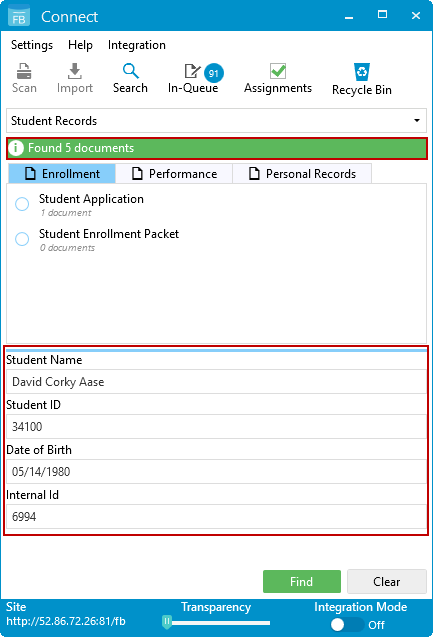Select Student Enrollment Packet radio button
Image resolution: width=433 pixels, height=637 pixels.
pos(22,239)
